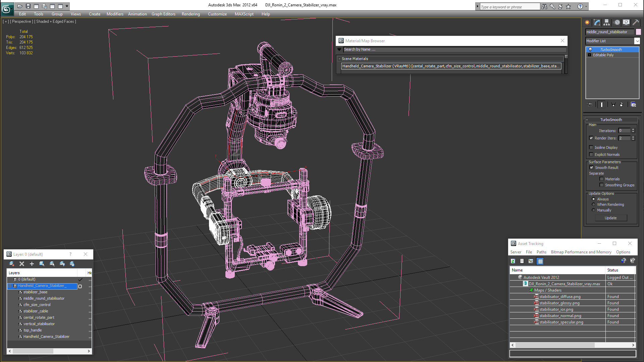Image resolution: width=644 pixels, height=362 pixels.
Task: Click 3ds Max application logo button
Action: (7, 8)
